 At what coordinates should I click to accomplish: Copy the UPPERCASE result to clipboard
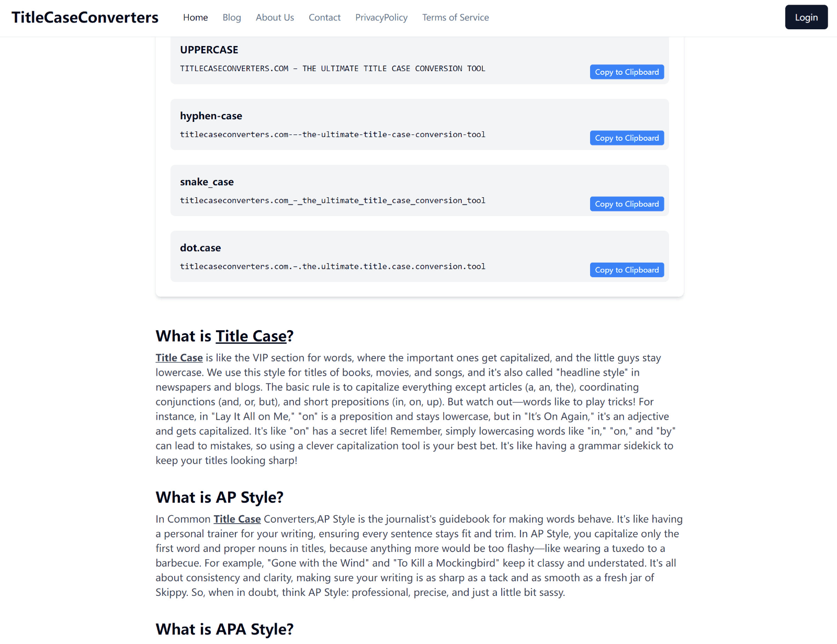click(627, 72)
